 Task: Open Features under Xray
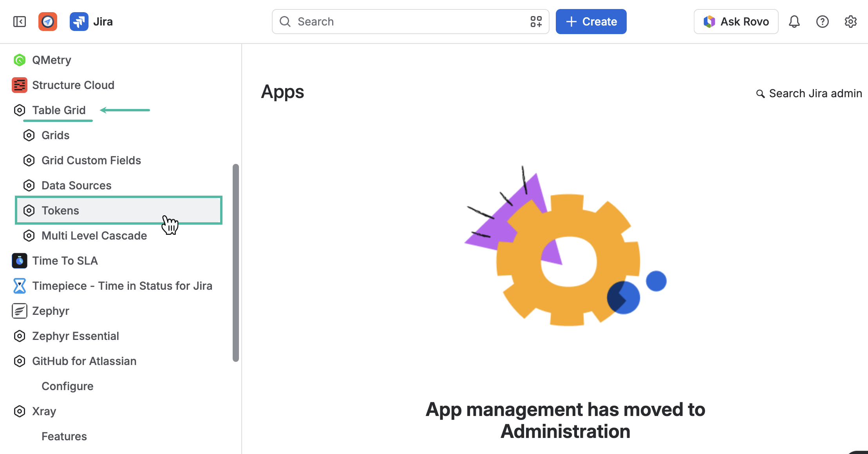point(64,436)
